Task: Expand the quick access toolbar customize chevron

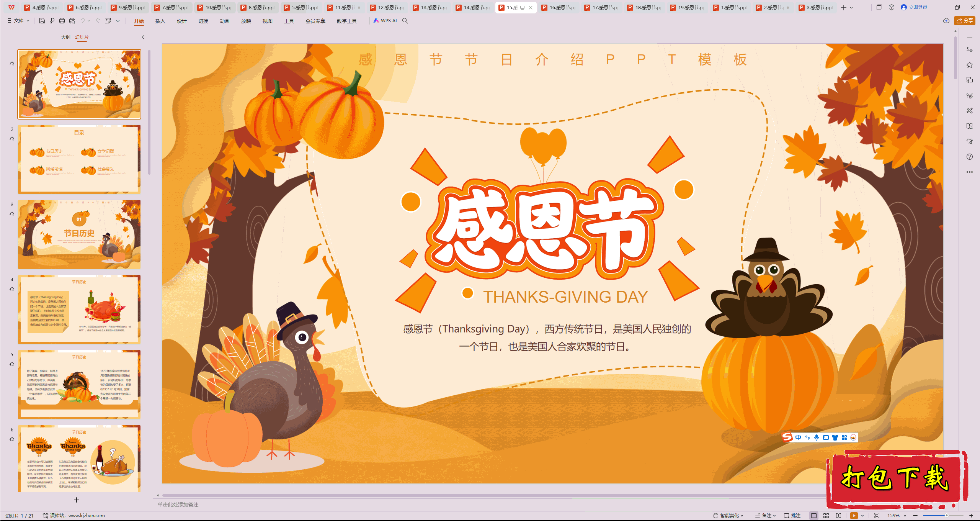Action: pyautogui.click(x=118, y=21)
